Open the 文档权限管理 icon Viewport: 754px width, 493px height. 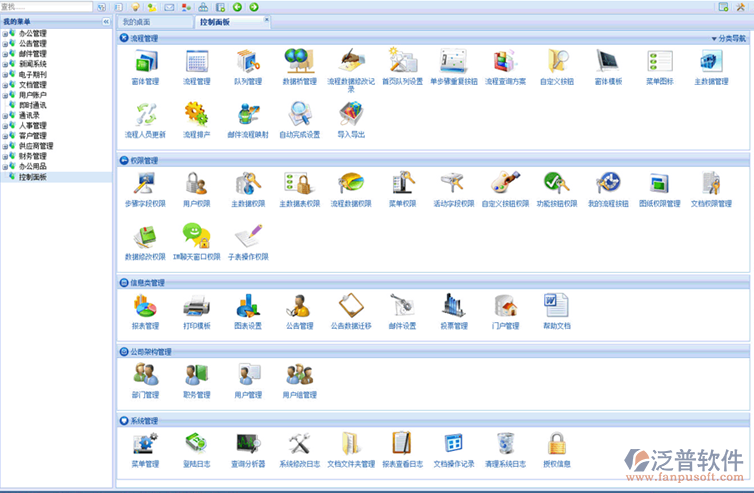point(711,184)
